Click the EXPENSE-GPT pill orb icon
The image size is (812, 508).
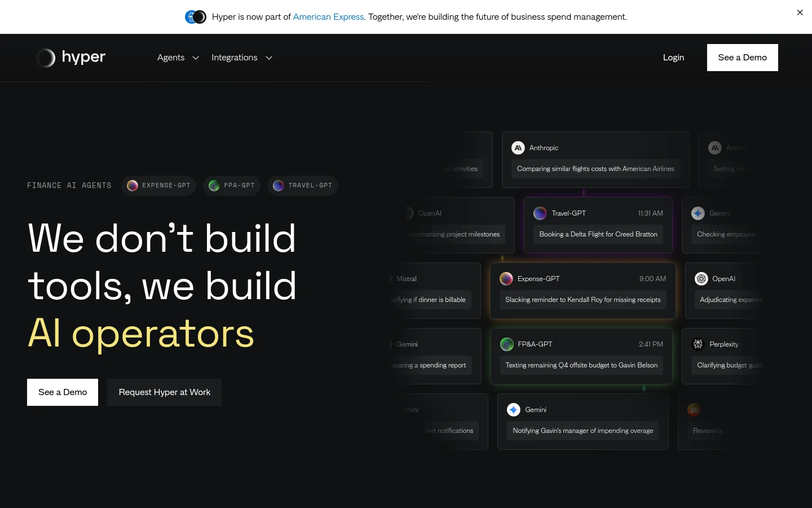tap(133, 186)
